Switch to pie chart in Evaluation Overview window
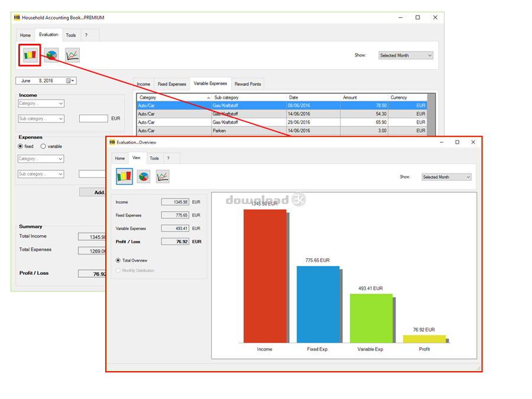 144,176
